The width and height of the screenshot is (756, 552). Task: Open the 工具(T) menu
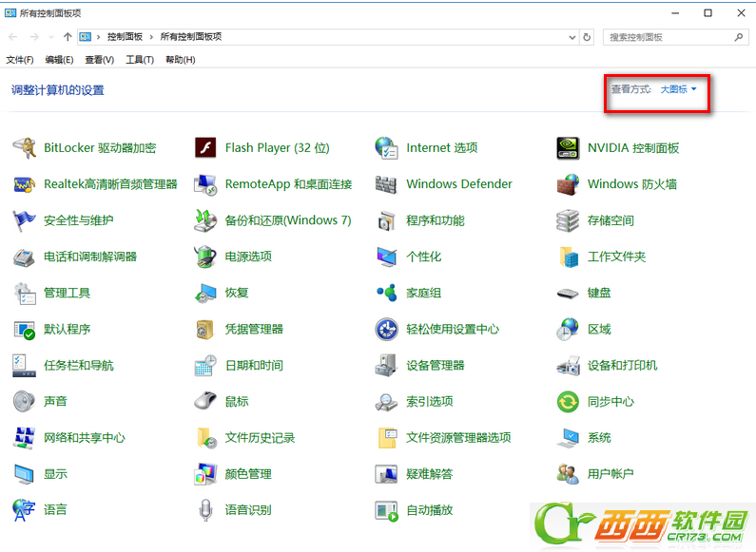click(x=140, y=60)
